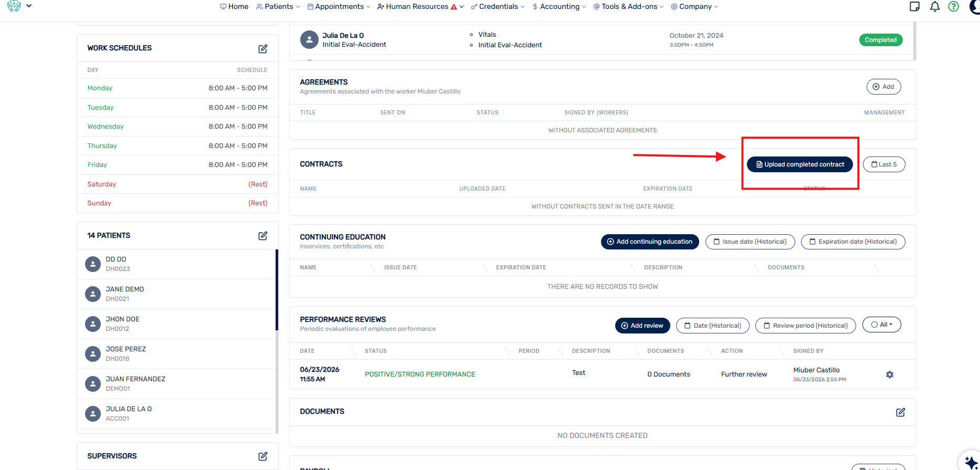Viewport: 980px width, 470px height.
Task: Sort performance reviews by Date
Action: (x=353, y=351)
